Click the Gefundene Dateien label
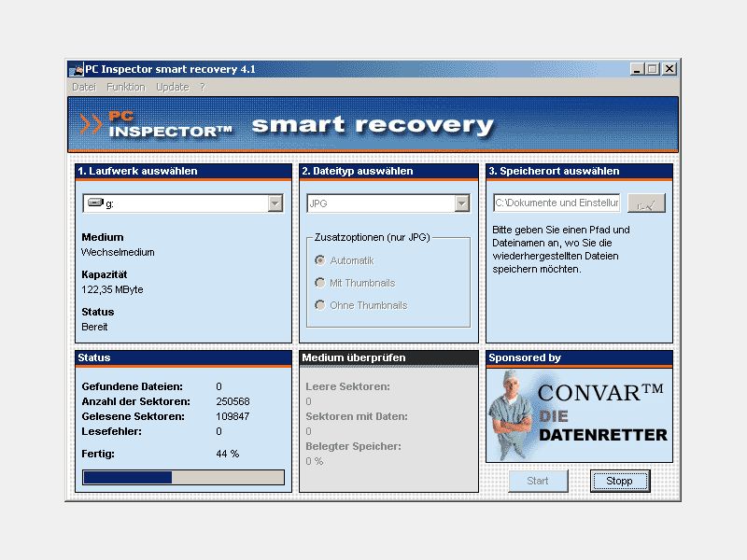Viewport: 747px width, 560px height. pos(132,386)
